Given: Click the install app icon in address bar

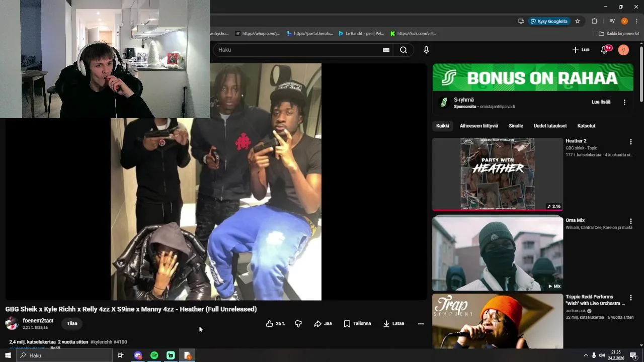Looking at the screenshot, I should click(x=521, y=21).
